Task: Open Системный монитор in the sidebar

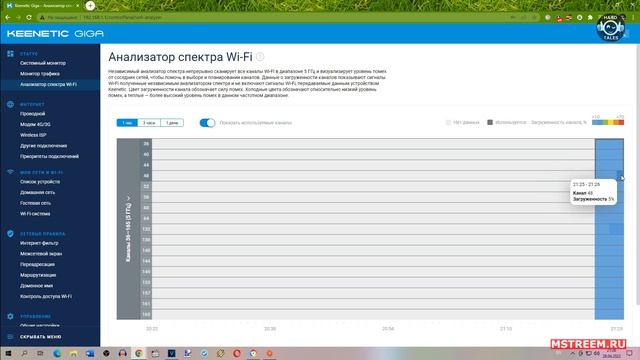Action: point(43,63)
